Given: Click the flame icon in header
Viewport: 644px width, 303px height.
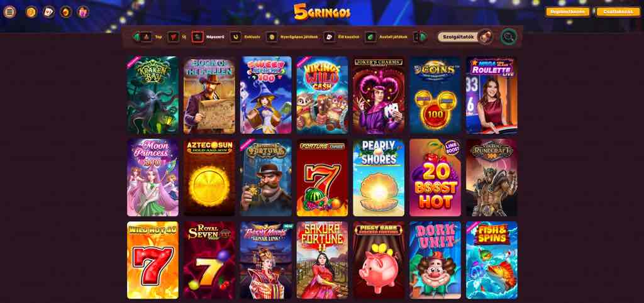Looking at the screenshot, I should click(x=65, y=12).
